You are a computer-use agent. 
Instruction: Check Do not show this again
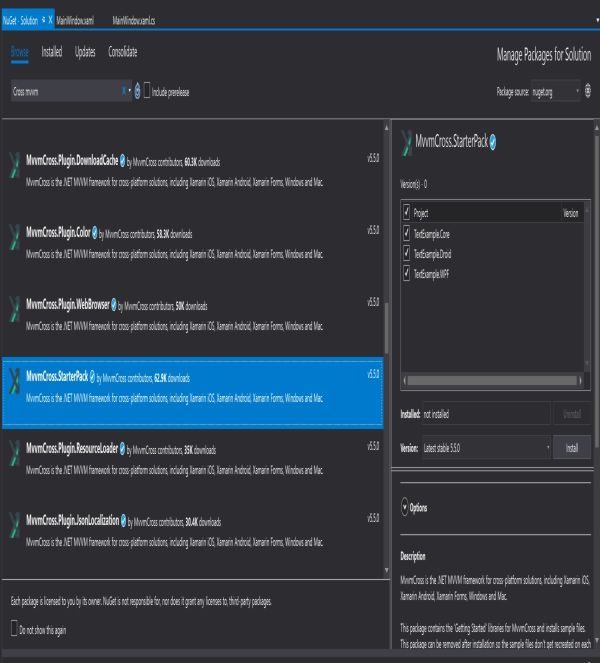click(x=14, y=628)
